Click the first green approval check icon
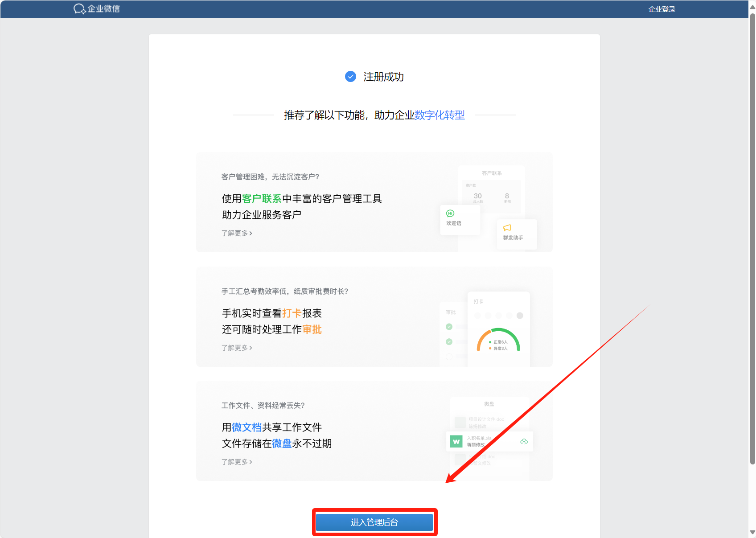 (x=449, y=327)
